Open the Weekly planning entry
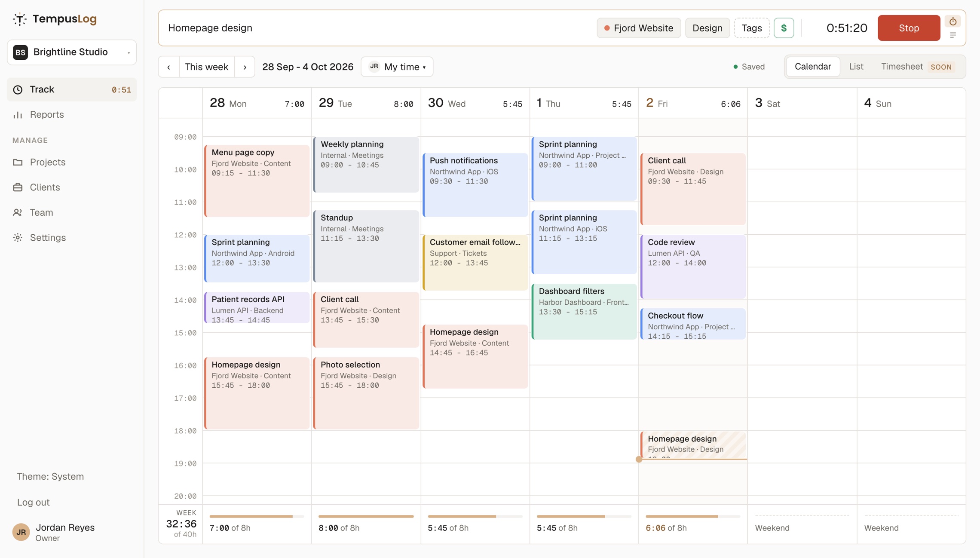 [366, 165]
